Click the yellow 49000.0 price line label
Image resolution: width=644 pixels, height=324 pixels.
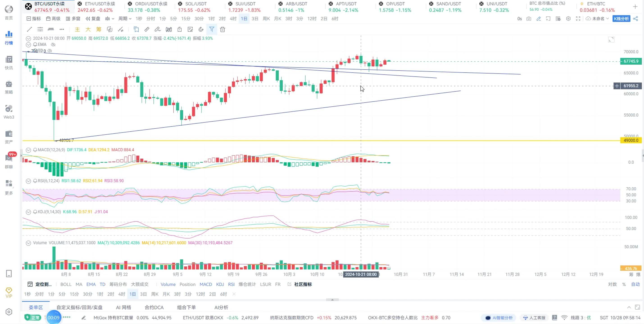[x=631, y=140]
